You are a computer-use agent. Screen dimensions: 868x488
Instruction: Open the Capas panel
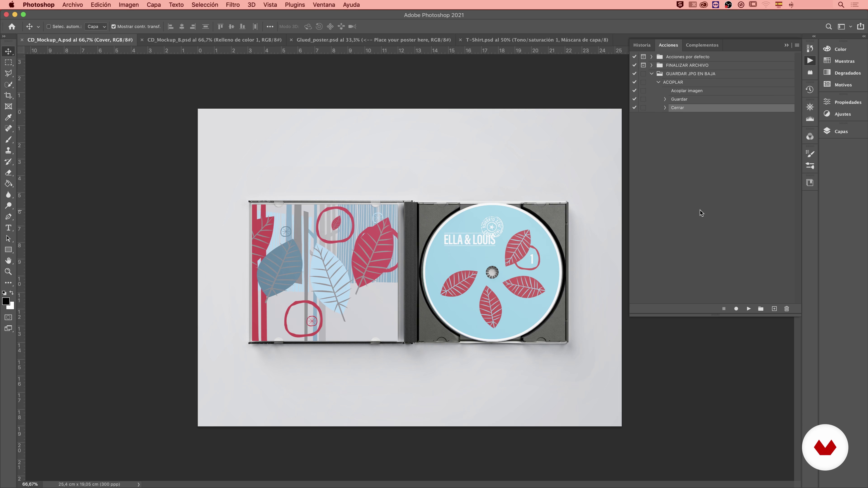(836, 131)
